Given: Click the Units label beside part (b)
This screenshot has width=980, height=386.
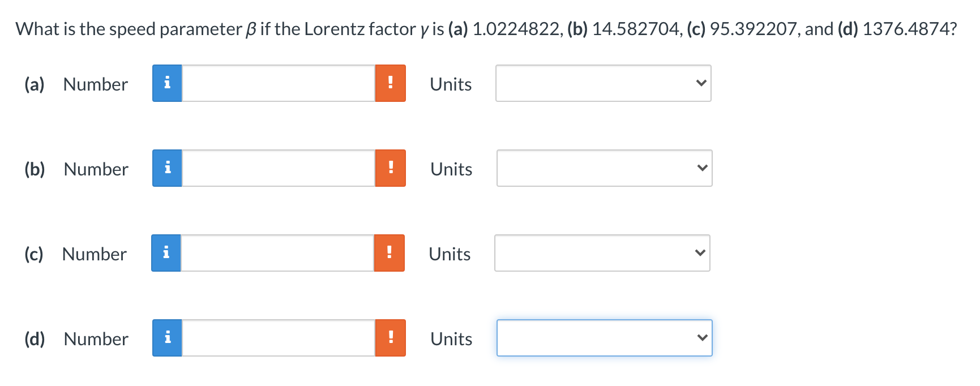Looking at the screenshot, I should click(451, 168).
